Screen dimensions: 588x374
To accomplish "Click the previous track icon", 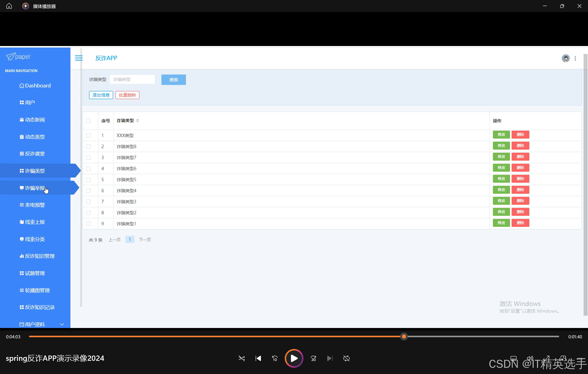I will pyautogui.click(x=258, y=358).
